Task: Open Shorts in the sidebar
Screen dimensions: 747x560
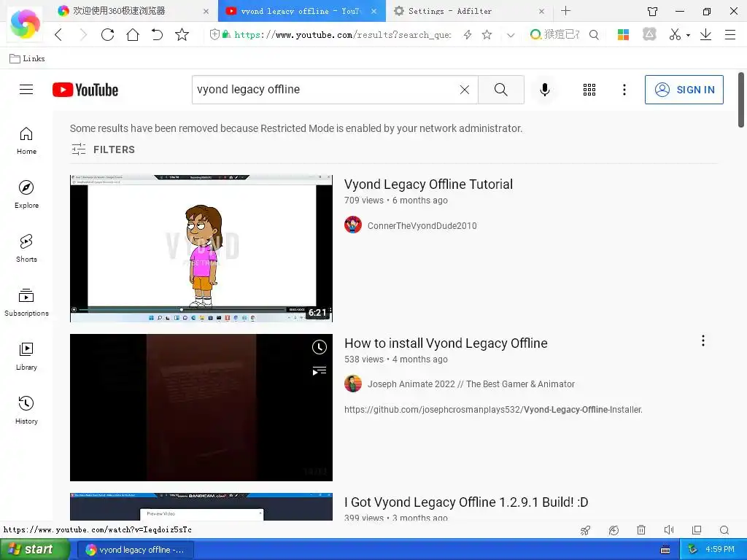Action: tap(26, 249)
